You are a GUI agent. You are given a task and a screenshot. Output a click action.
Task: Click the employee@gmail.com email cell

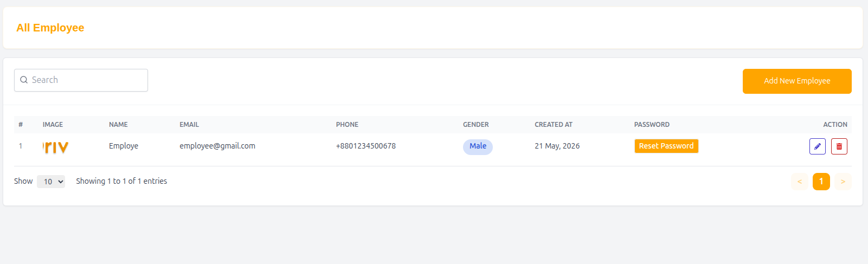(217, 146)
